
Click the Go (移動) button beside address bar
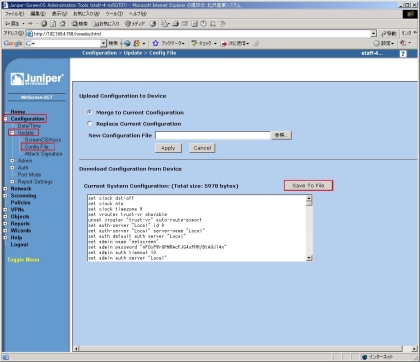[x=389, y=34]
